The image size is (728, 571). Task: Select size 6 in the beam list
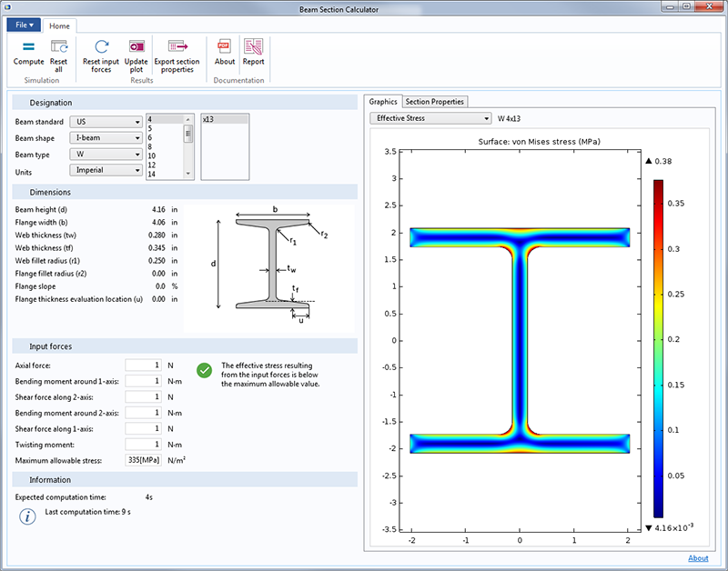166,137
